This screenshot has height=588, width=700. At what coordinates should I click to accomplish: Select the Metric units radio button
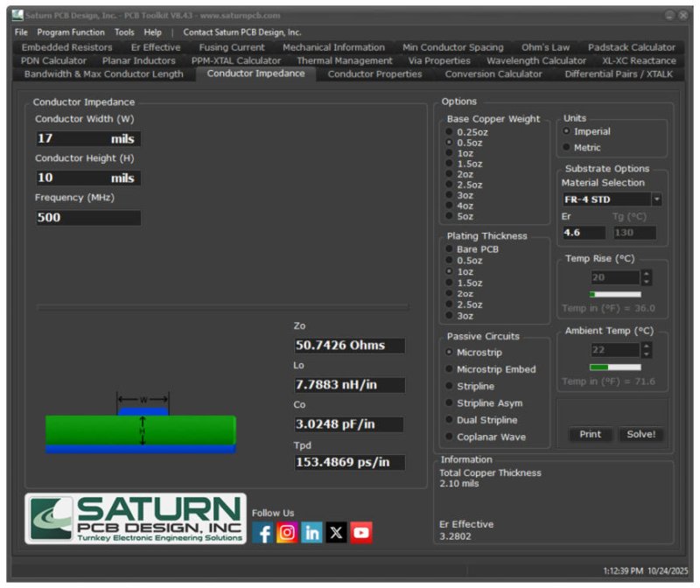566,147
